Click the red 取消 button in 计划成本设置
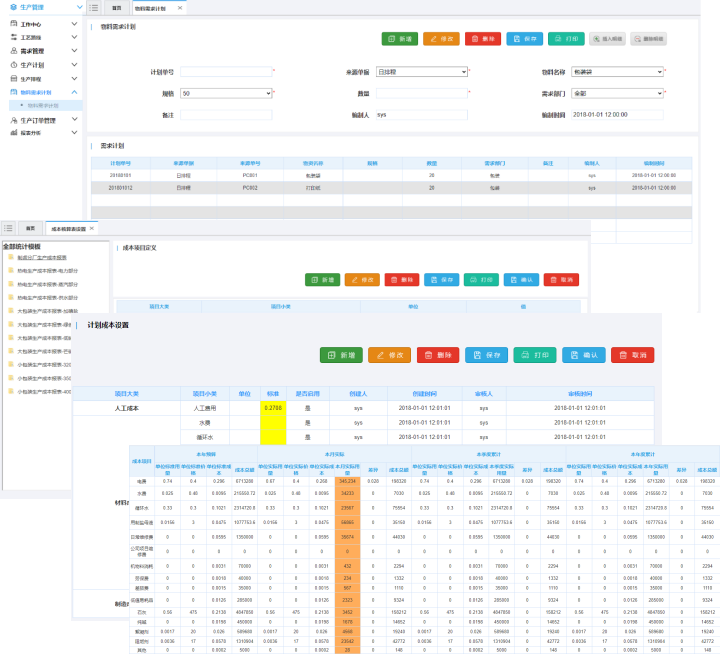This screenshot has width=720, height=655. pyautogui.click(x=632, y=355)
